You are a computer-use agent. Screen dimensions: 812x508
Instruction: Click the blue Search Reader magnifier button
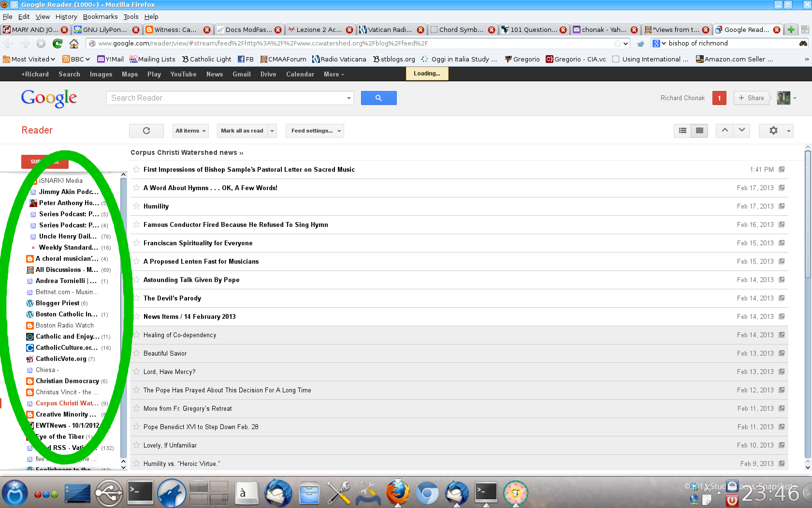(379, 98)
